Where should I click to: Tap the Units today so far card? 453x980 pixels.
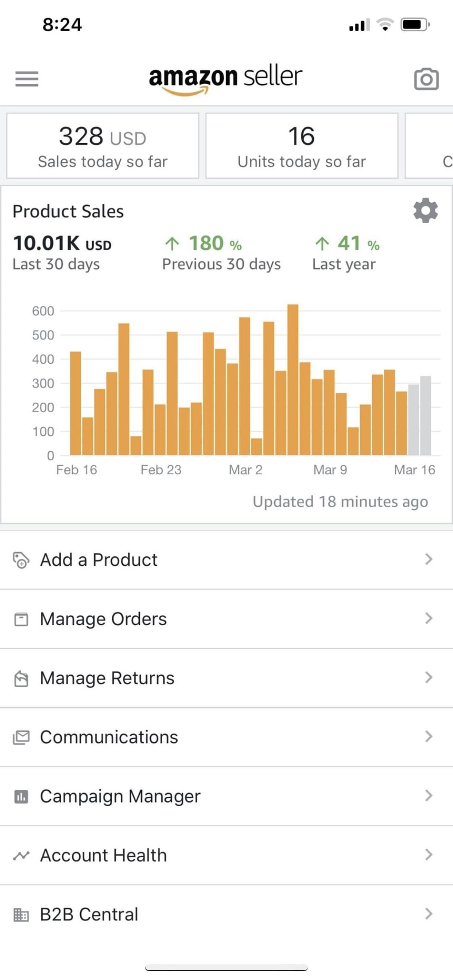[302, 146]
